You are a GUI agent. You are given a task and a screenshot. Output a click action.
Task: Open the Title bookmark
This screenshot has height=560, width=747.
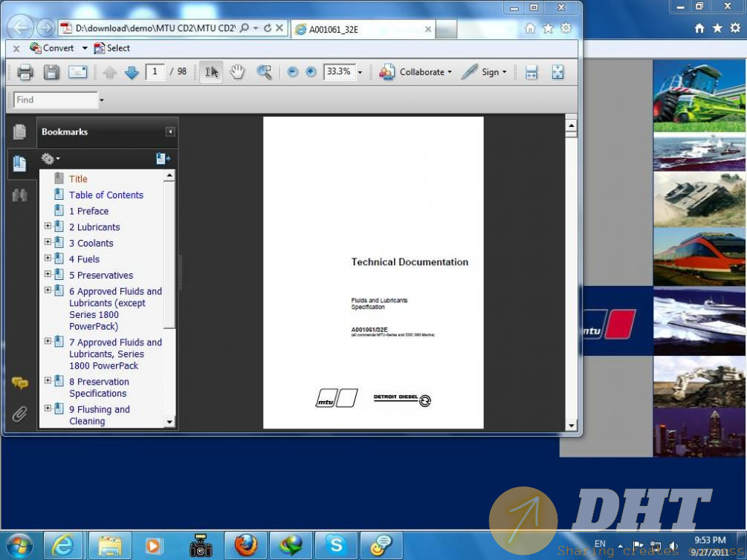click(78, 179)
